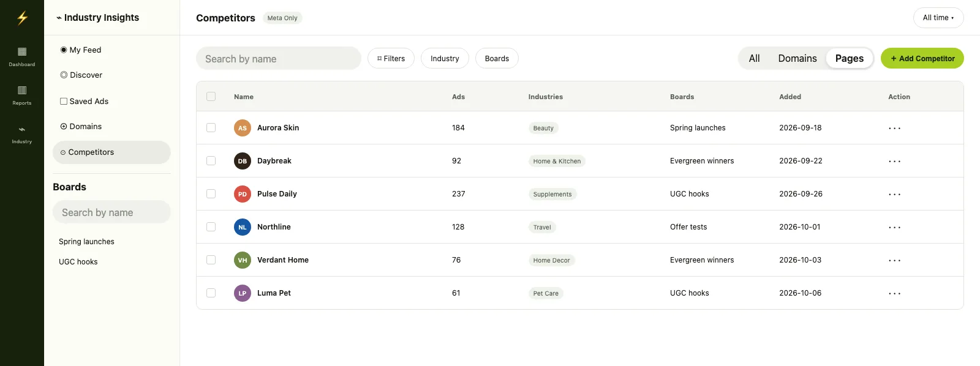Click the Verdant Home VH avatar
The height and width of the screenshot is (366, 980).
tap(243, 260)
